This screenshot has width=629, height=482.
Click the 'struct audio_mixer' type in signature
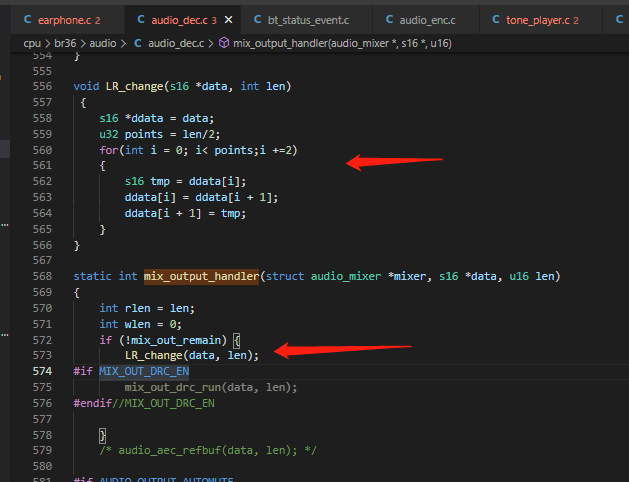323,276
